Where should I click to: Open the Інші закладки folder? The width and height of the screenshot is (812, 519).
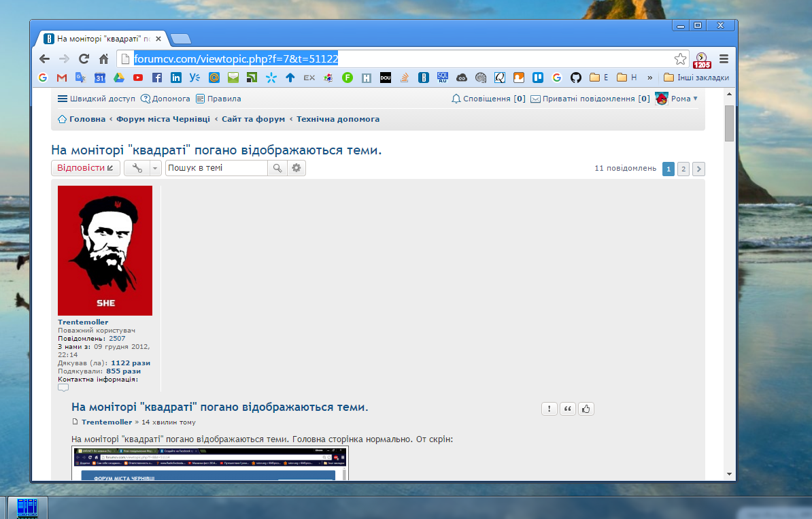[696, 78]
